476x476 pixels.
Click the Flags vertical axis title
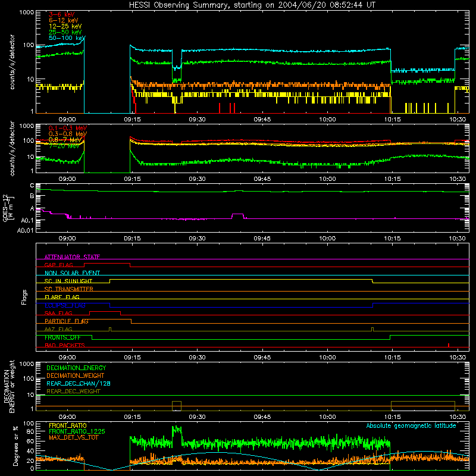tap(24, 297)
